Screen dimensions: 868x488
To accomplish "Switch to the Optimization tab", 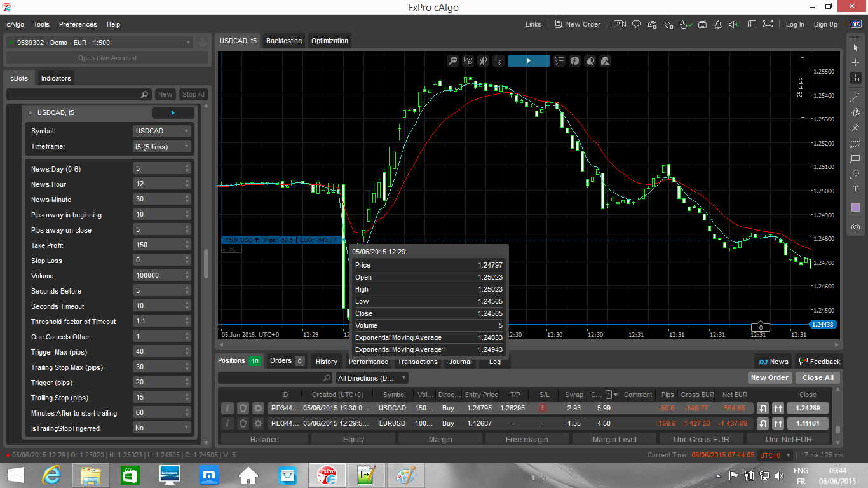I will point(330,41).
